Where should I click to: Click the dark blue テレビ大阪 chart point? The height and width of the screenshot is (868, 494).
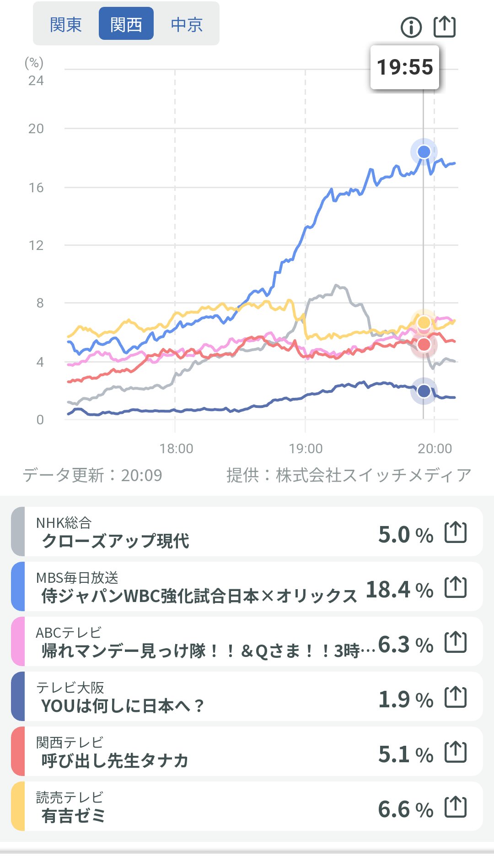pyautogui.click(x=424, y=391)
